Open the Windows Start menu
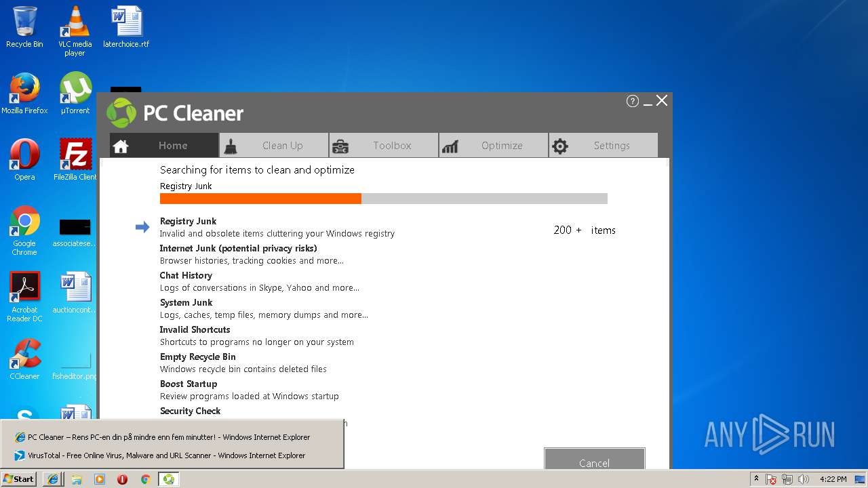 click(19, 479)
